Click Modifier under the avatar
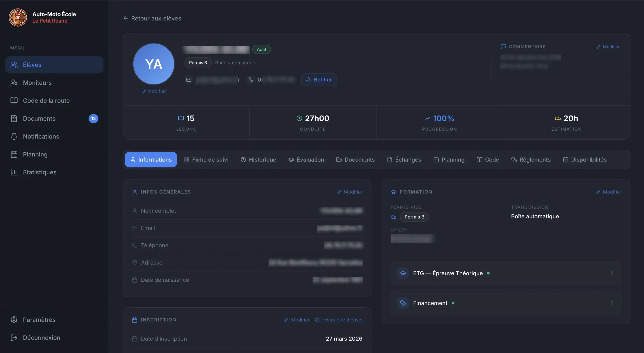Viewport: 644px width, 353px height. [154, 91]
